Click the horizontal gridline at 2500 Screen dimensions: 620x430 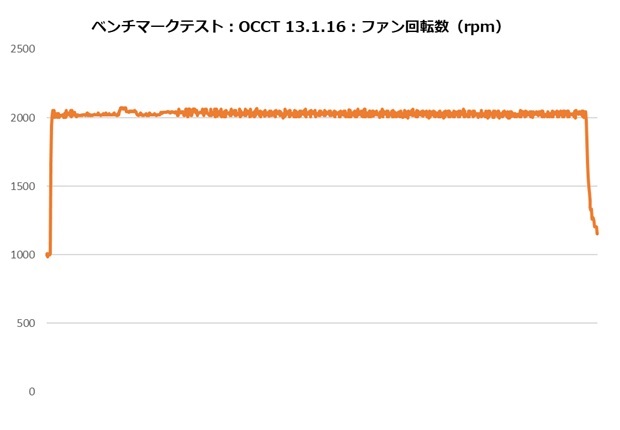(x=320, y=49)
